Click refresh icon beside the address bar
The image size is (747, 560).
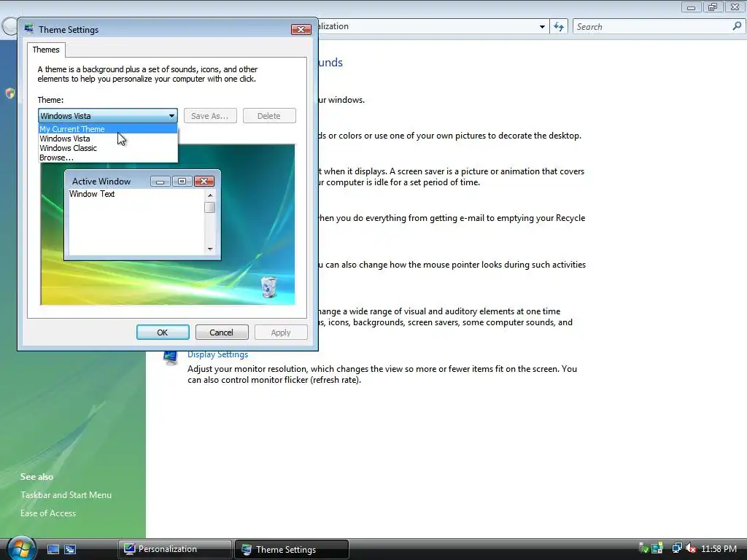click(x=559, y=27)
